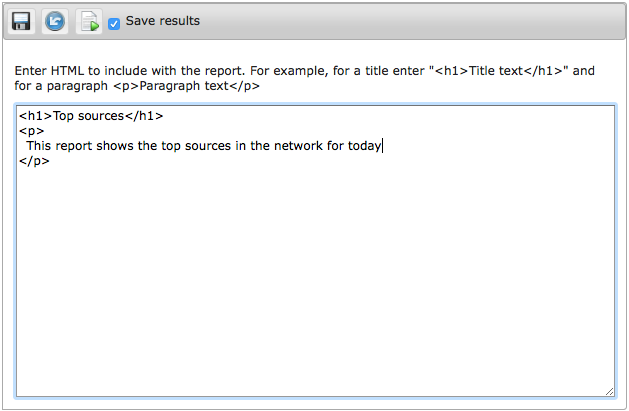Click the word network in the textarea
The image size is (629, 411).
click(x=298, y=146)
